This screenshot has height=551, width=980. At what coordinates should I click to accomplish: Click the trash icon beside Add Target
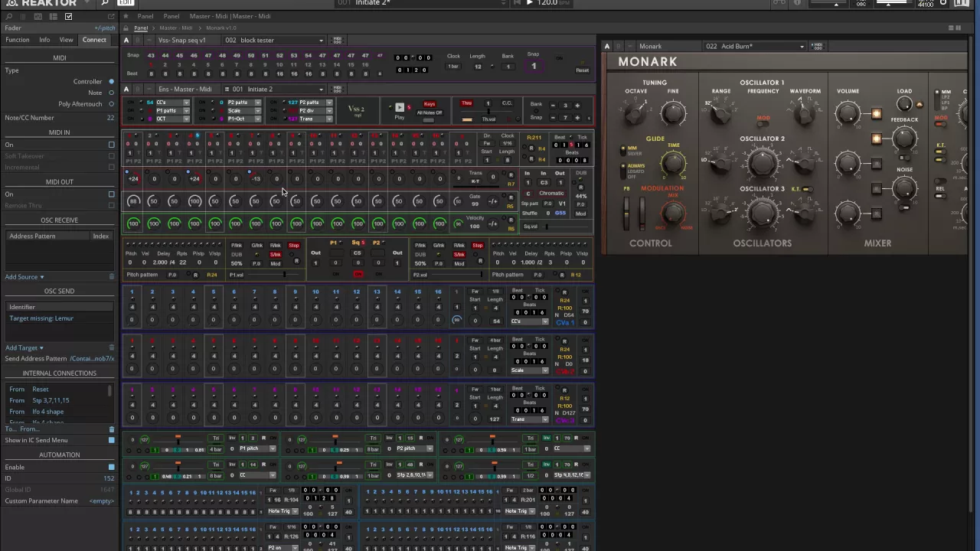(x=112, y=347)
